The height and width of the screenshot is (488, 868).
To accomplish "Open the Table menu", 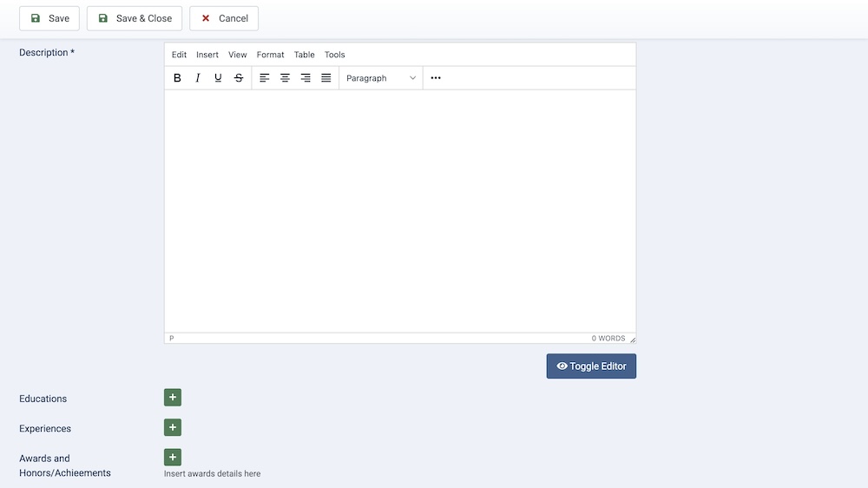I will point(304,55).
